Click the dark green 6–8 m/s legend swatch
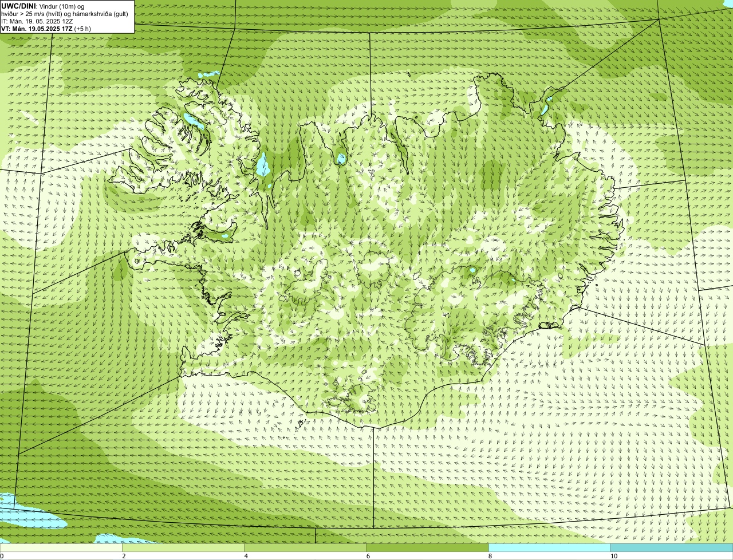 pos(427,548)
